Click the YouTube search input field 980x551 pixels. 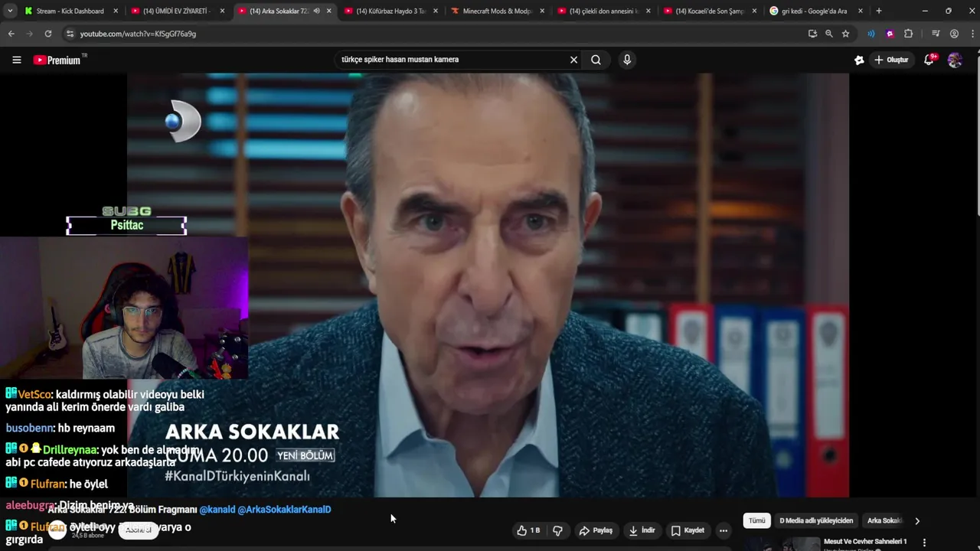coord(452,60)
